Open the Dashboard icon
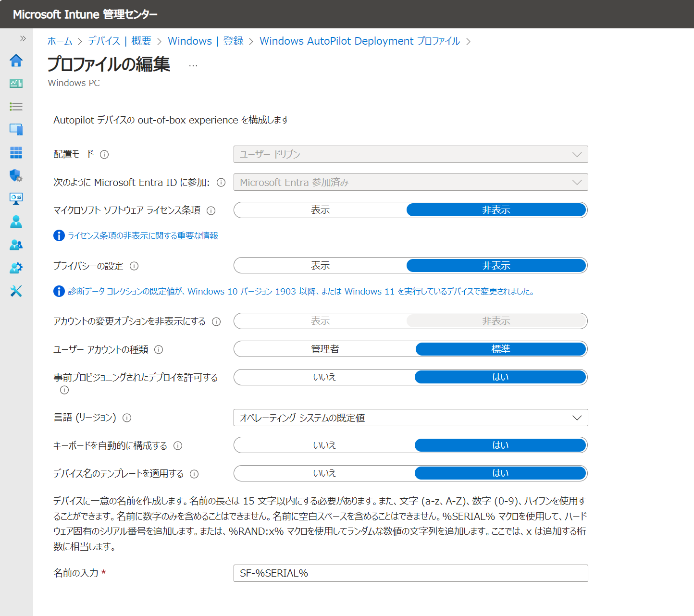The width and height of the screenshot is (694, 616). pyautogui.click(x=16, y=83)
